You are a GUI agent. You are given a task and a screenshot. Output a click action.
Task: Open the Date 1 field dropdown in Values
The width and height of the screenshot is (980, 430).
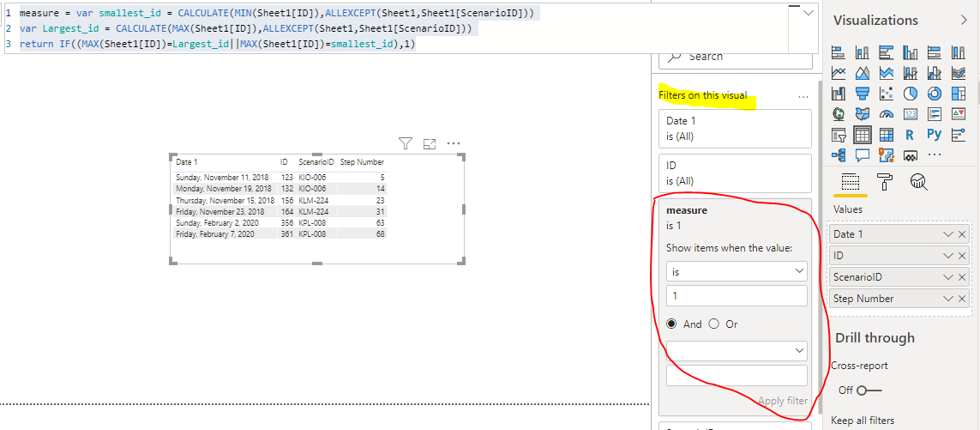pyautogui.click(x=948, y=234)
